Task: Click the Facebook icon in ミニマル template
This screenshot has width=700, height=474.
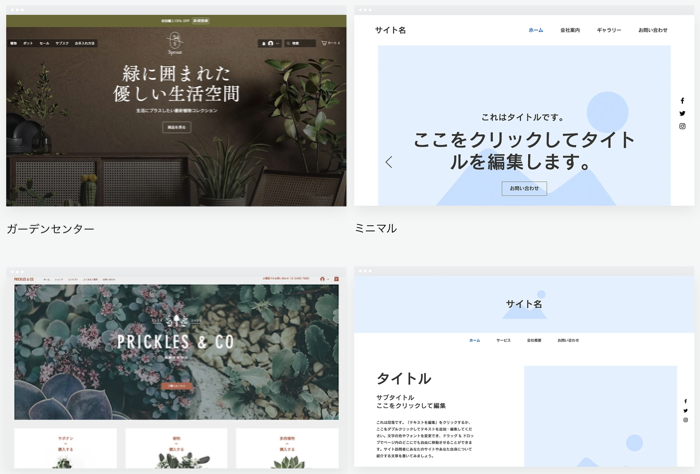Action: click(x=682, y=100)
